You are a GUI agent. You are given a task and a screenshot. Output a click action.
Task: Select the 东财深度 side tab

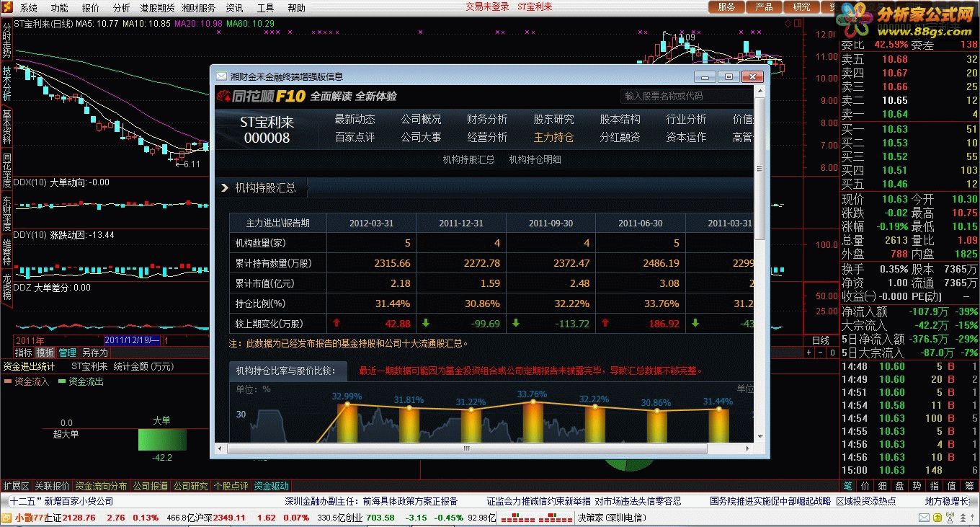point(6,215)
